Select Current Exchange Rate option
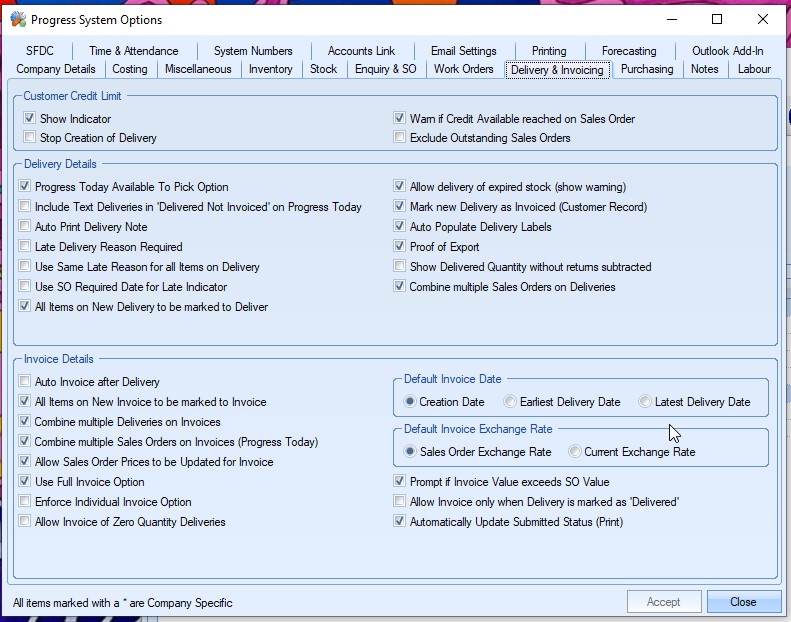Screen dimensions: 791x622 coord(575,452)
